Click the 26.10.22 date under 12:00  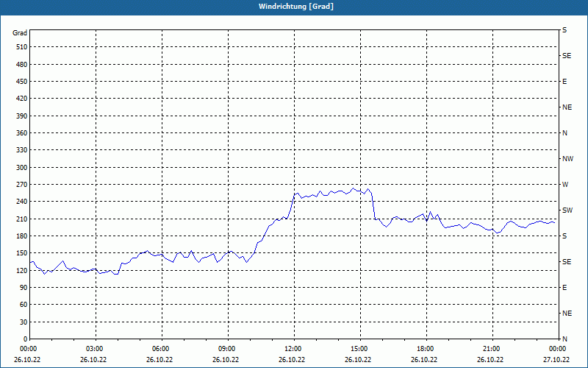[292, 359]
